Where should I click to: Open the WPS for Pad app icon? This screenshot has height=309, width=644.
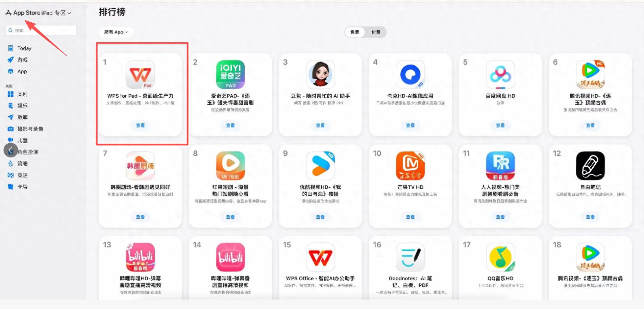[140, 74]
